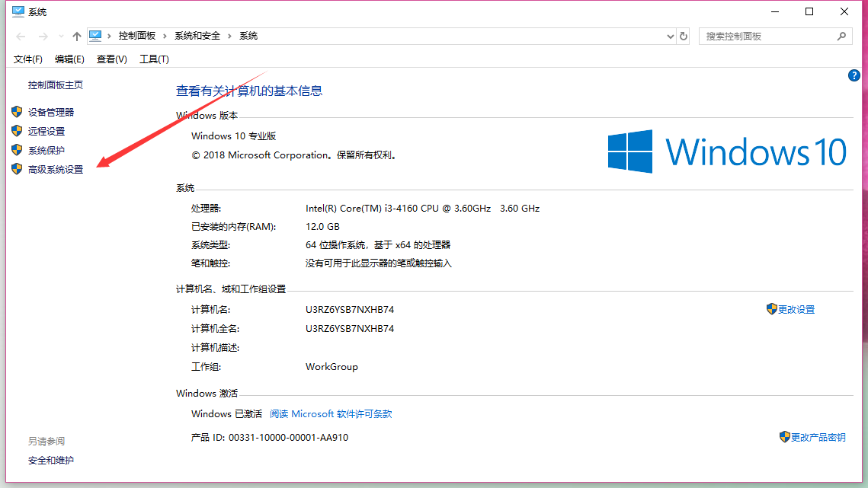Open the help question mark icon
Screen dimensions: 868x488
854,76
